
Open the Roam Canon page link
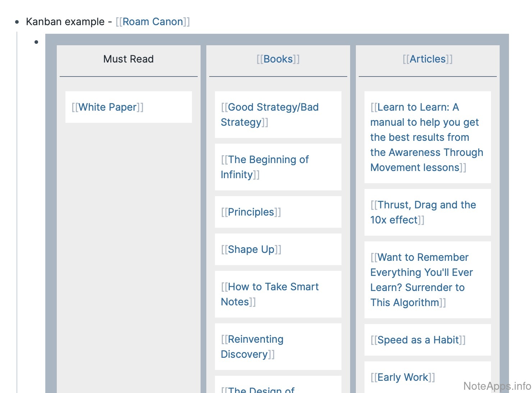click(153, 22)
